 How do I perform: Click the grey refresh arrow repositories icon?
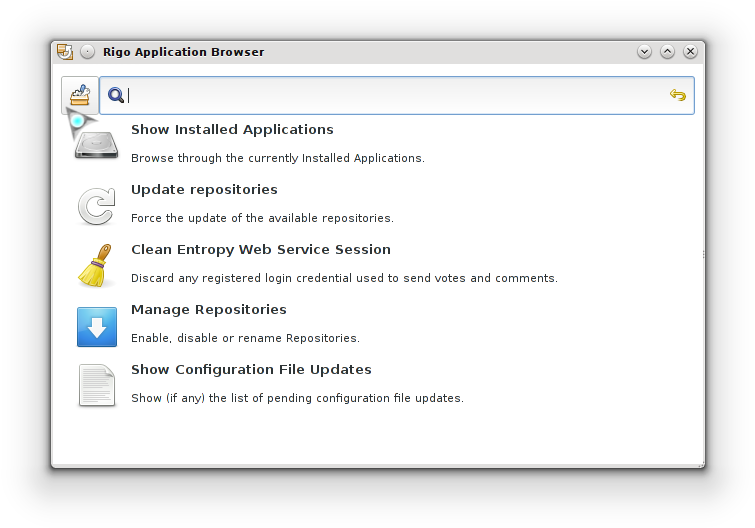point(97,207)
